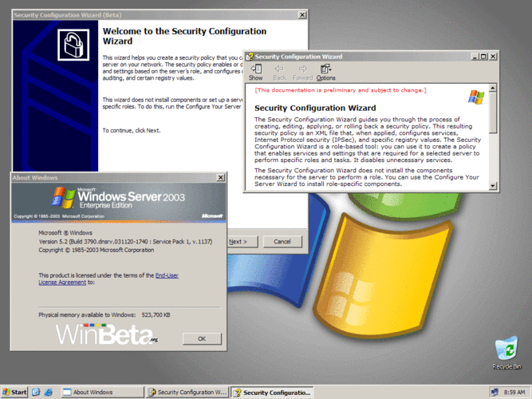Click the padlock icon in wizard banner
532x399 pixels.
click(73, 45)
